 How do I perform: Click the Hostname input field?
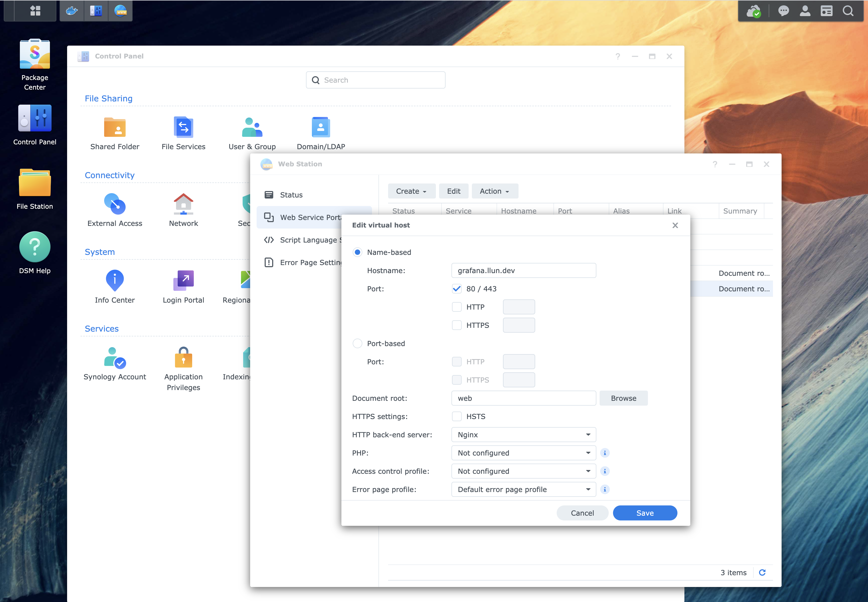523,271
